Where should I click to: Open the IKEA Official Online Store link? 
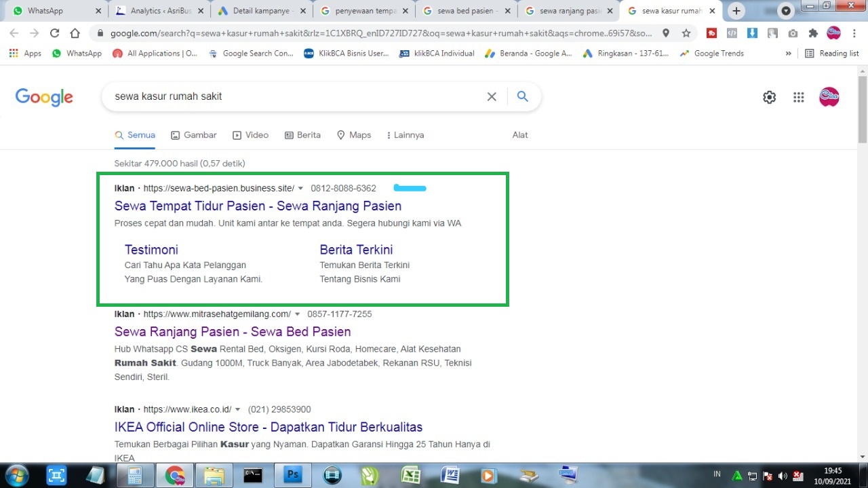pyautogui.click(x=269, y=428)
